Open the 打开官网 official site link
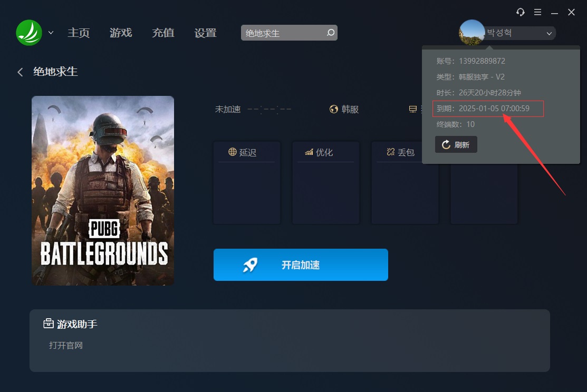 point(66,345)
